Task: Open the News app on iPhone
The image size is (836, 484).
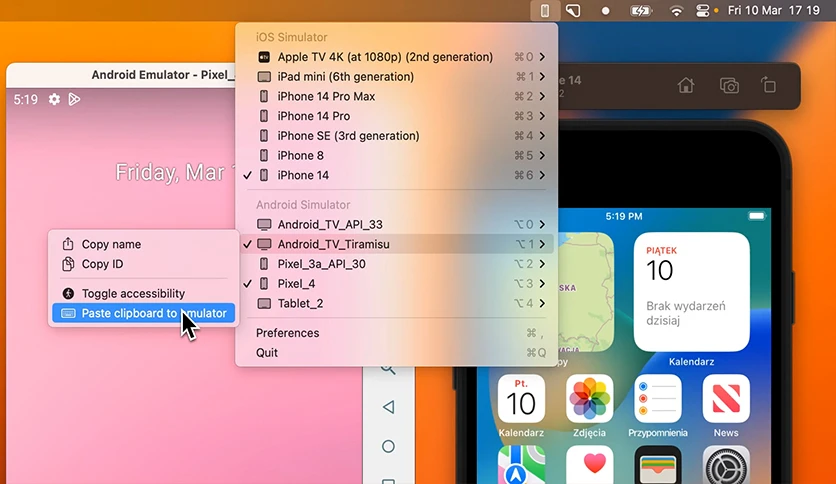Action: [726, 399]
